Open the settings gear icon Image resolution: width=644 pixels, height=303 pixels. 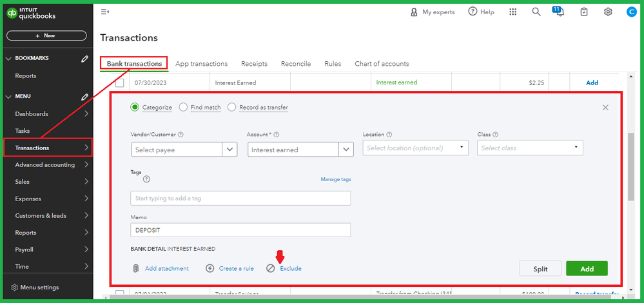pos(608,12)
